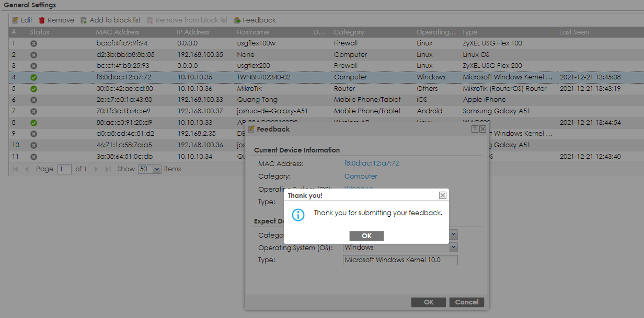Select hostname usgflex200
The image size is (644, 318).
253,66
